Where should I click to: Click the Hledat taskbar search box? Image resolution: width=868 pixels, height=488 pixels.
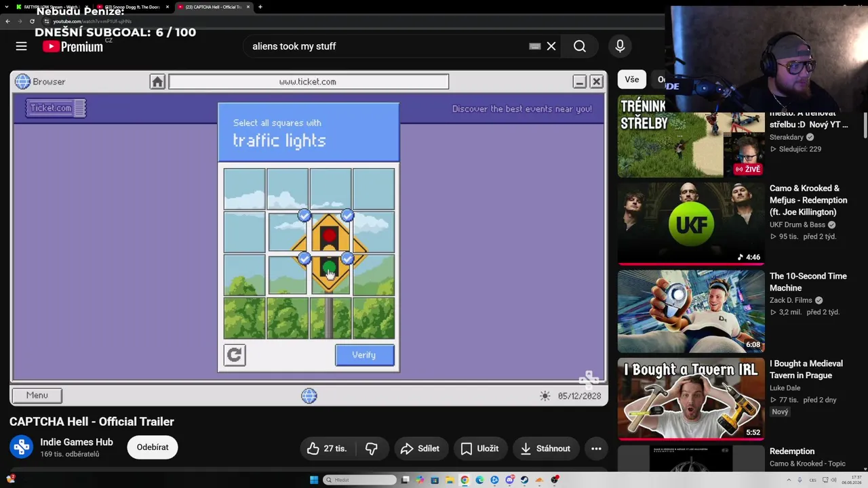click(x=359, y=480)
